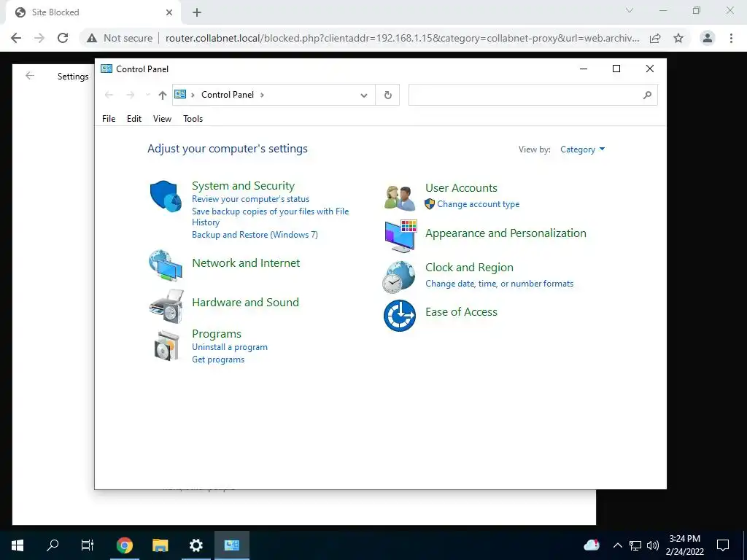
Task: Click the volume speaker tray icon
Action: point(653,545)
